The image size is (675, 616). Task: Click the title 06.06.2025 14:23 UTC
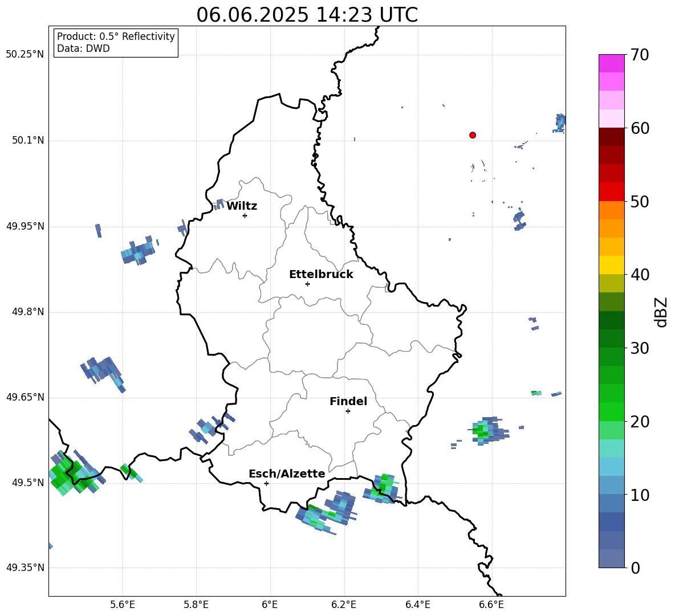coord(307,15)
